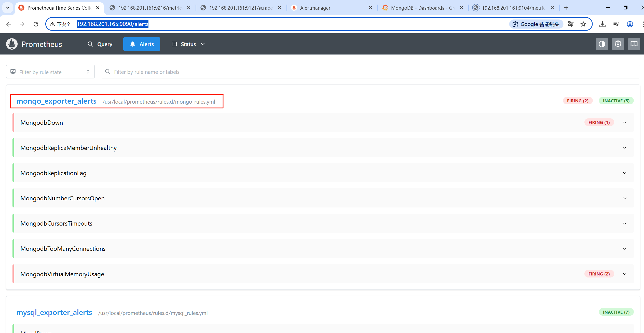
Task: Click the translate page icon
Action: point(571,24)
